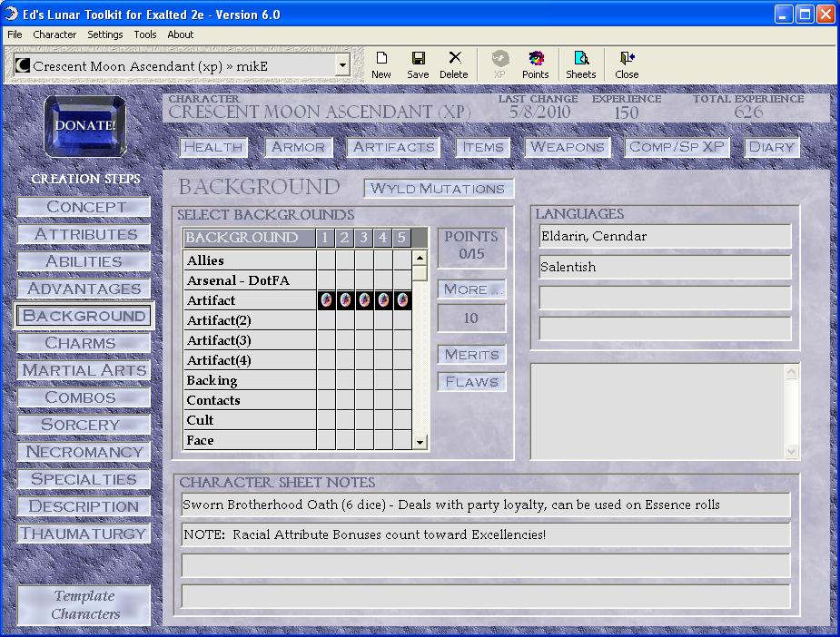Viewport: 840px width, 637px height.
Task: Open the Artifacts panel
Action: pos(394,147)
